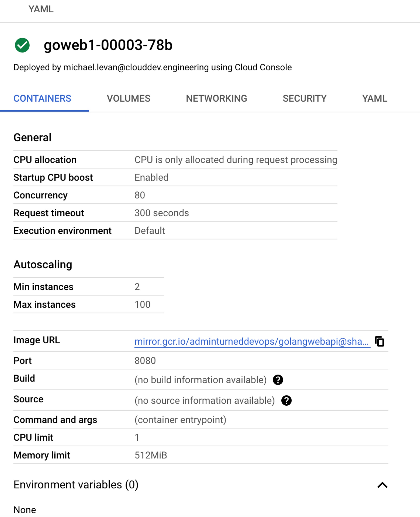The height and width of the screenshot is (517, 420).
Task: Click the help icon beside Source information
Action: (x=286, y=401)
